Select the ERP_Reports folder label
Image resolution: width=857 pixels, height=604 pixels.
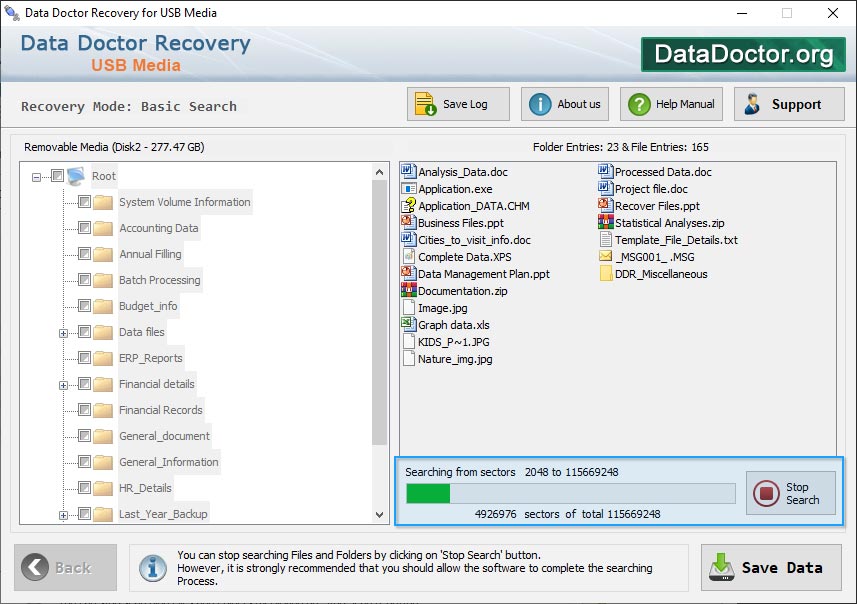[x=150, y=358]
